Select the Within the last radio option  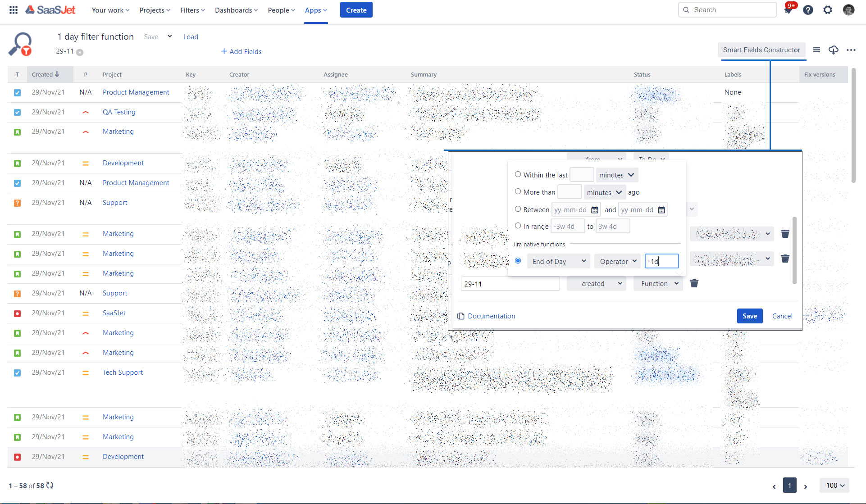point(518,174)
